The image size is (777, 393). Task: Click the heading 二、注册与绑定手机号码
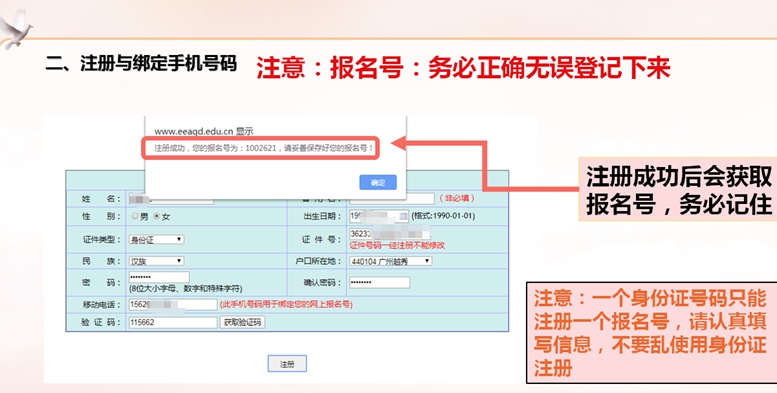pos(142,63)
